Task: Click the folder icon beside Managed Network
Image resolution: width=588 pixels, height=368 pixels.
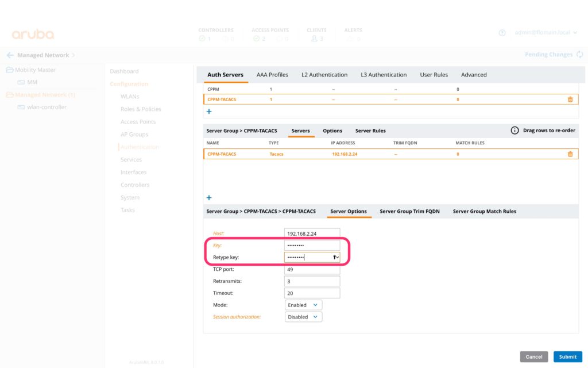Action: (10, 94)
